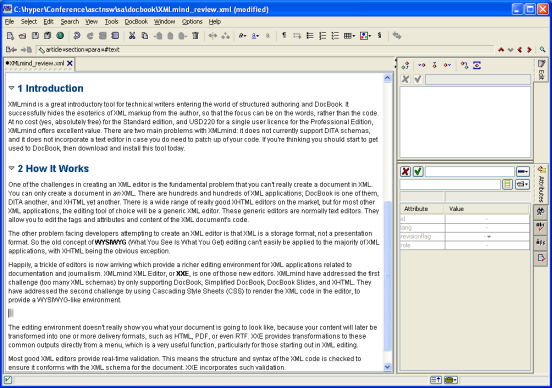
Task: Collapse the 1 Introduction section
Action: tap(12, 88)
